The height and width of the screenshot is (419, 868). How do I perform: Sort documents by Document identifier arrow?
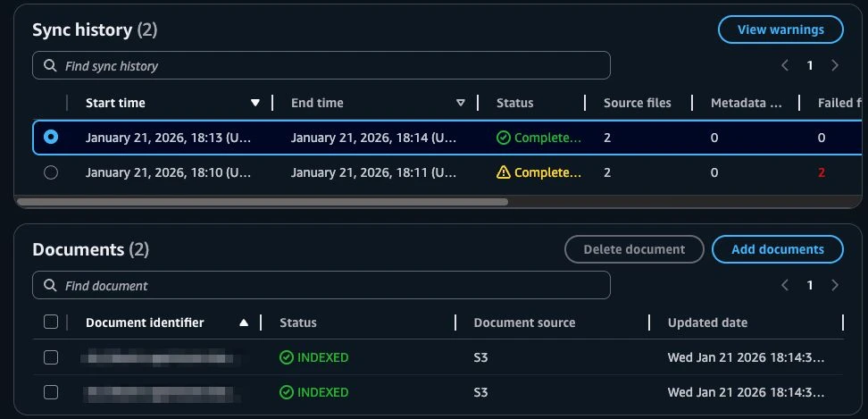(244, 323)
